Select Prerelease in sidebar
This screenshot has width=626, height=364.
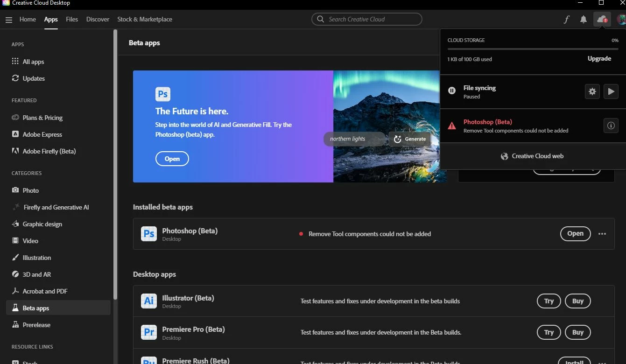tap(36, 325)
